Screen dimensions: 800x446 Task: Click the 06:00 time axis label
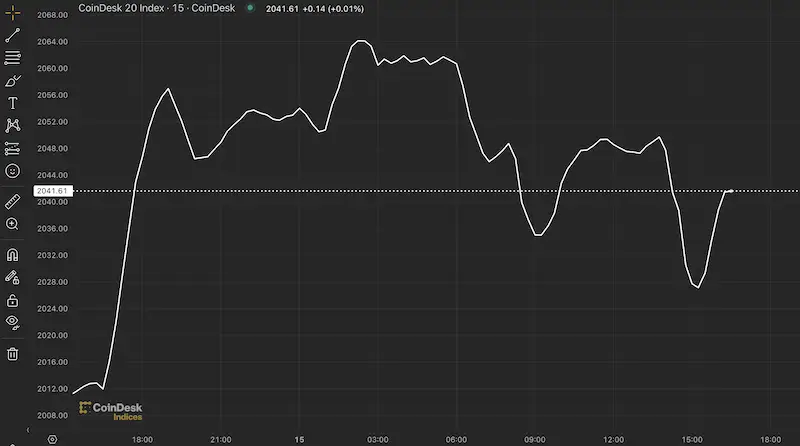tap(456, 439)
